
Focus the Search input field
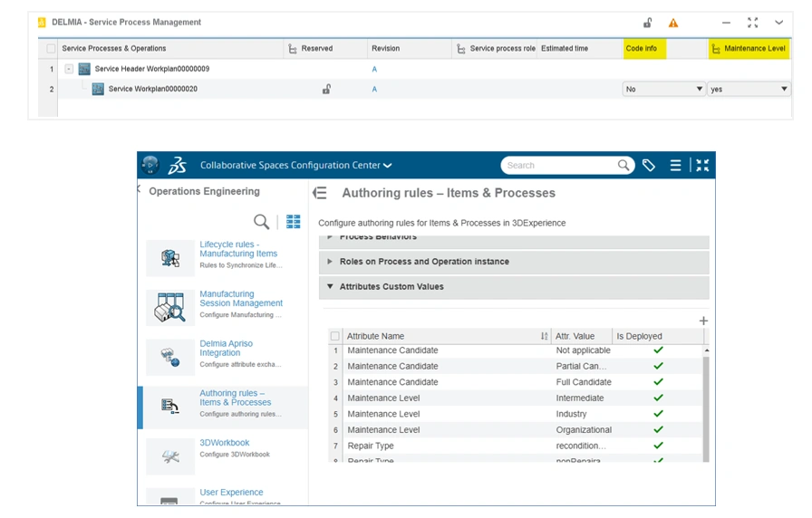coord(559,166)
